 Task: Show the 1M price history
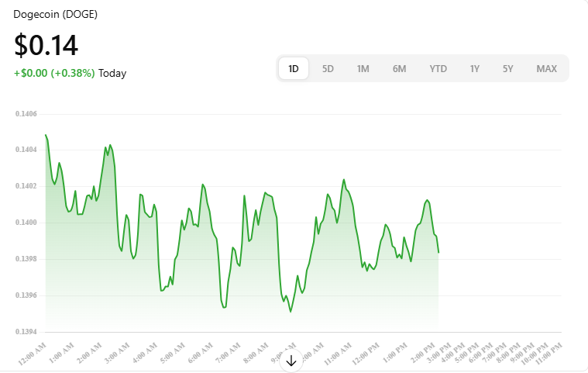pos(363,69)
